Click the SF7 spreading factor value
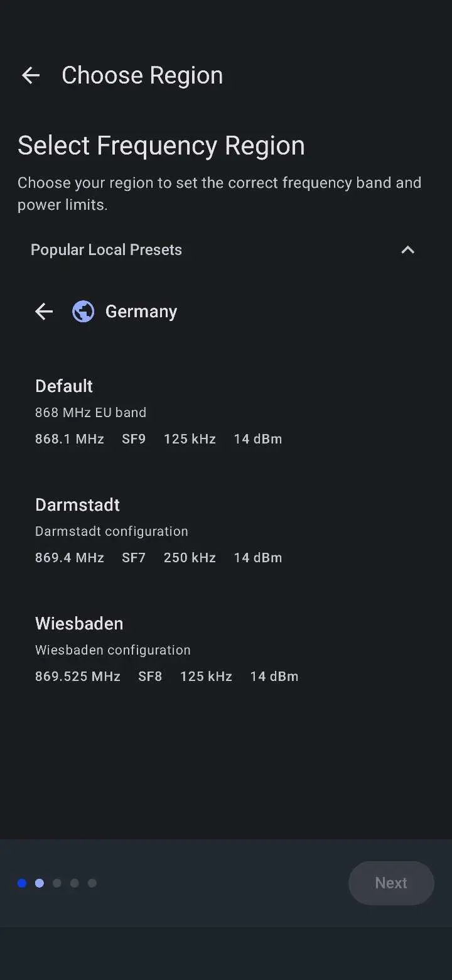 (x=134, y=558)
